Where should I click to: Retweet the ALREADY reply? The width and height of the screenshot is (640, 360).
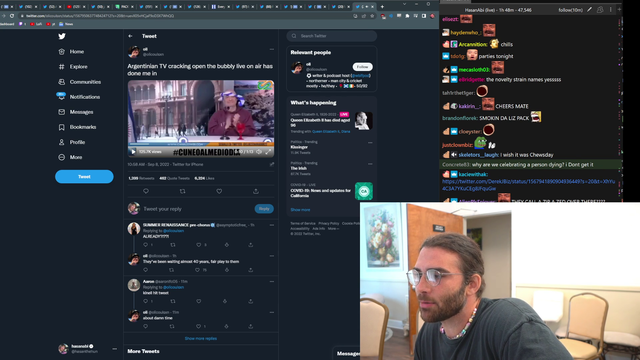173,245
